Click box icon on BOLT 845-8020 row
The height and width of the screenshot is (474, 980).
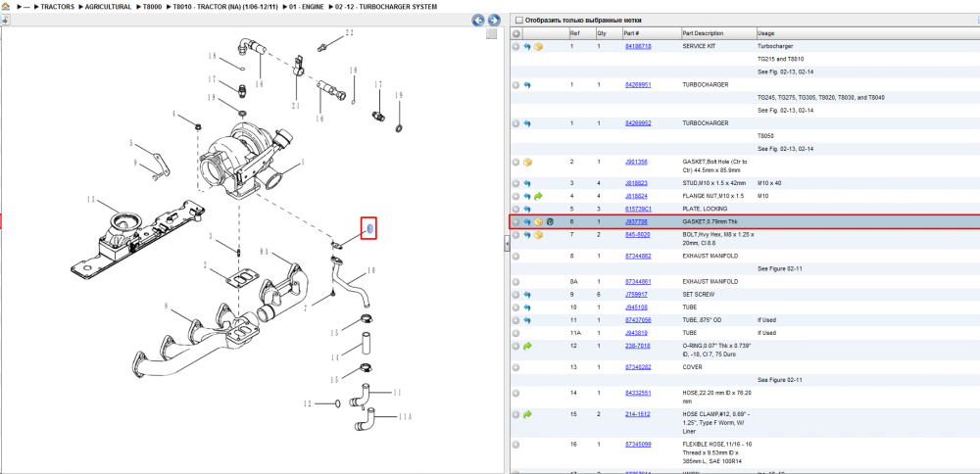[538, 235]
